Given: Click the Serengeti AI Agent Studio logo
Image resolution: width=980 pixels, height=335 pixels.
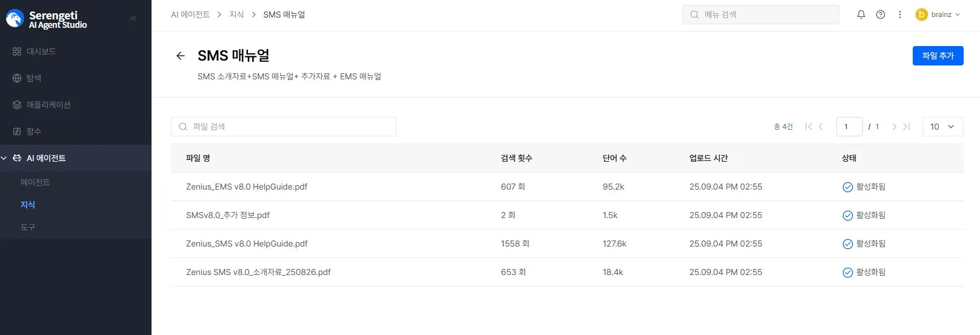Looking at the screenshot, I should point(47,19).
